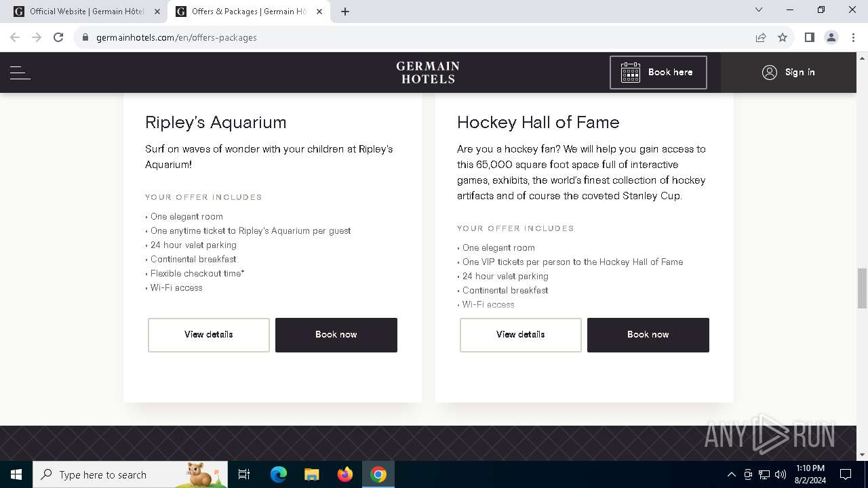
Task: Click the Germain Hotels logo
Action: [x=428, y=73]
